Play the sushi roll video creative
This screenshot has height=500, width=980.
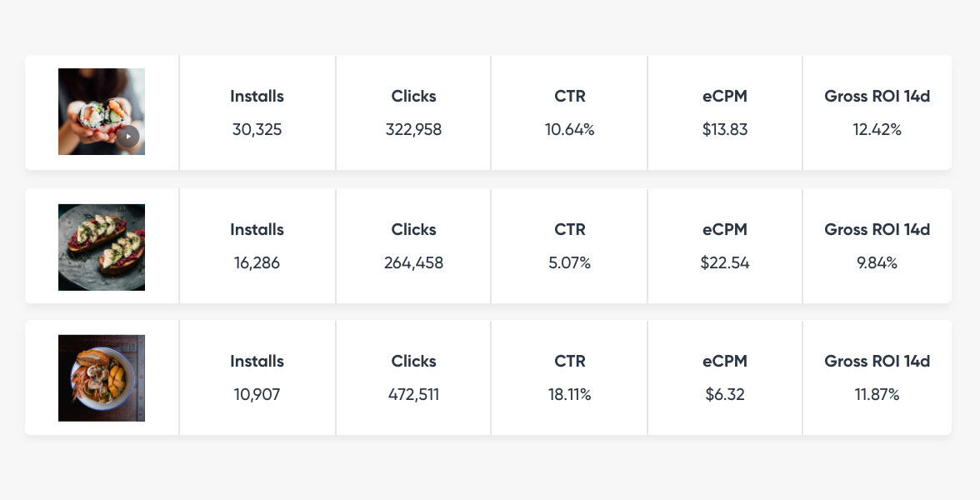pyautogui.click(x=128, y=137)
